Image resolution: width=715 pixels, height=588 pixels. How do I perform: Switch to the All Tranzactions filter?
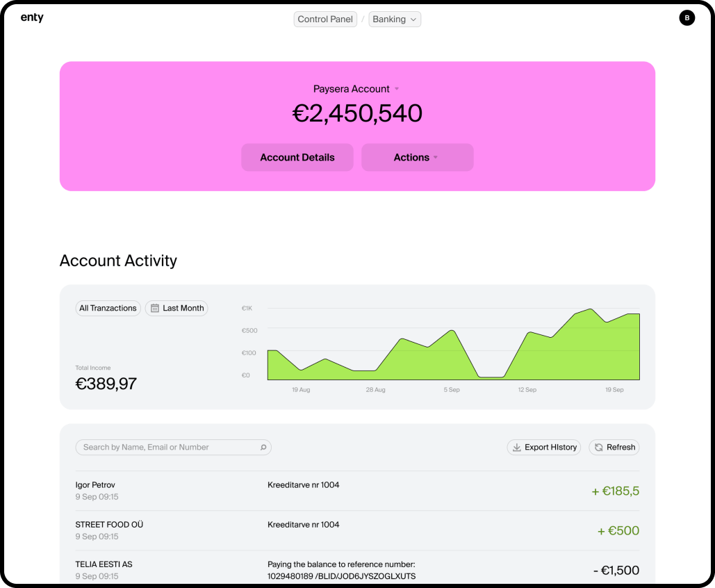click(x=108, y=308)
